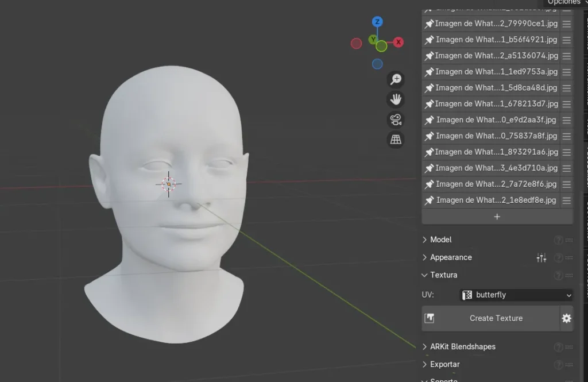Open the hamburger menu for image 2_1e8edf8e.jpg

pyautogui.click(x=566, y=200)
